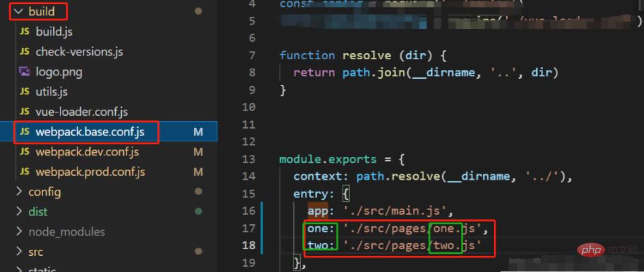Expand the dist folder chevron

(18, 211)
